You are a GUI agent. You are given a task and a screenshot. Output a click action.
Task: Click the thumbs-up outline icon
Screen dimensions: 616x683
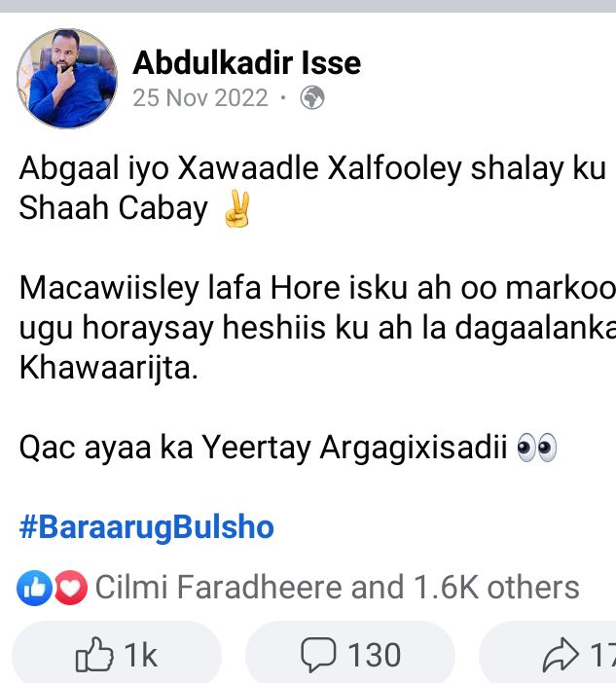click(94, 654)
